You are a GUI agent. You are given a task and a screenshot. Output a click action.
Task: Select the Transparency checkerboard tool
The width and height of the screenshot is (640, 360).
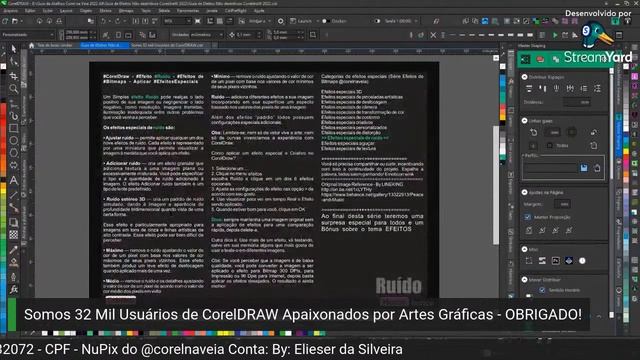coord(14,235)
